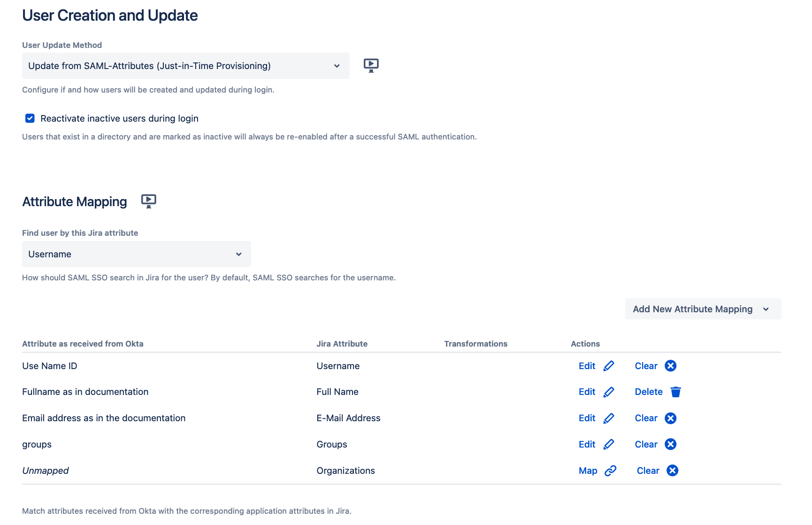Click Edit link for E-Mail Address mapping
Image resolution: width=812 pixels, height=525 pixels.
pyautogui.click(x=587, y=418)
